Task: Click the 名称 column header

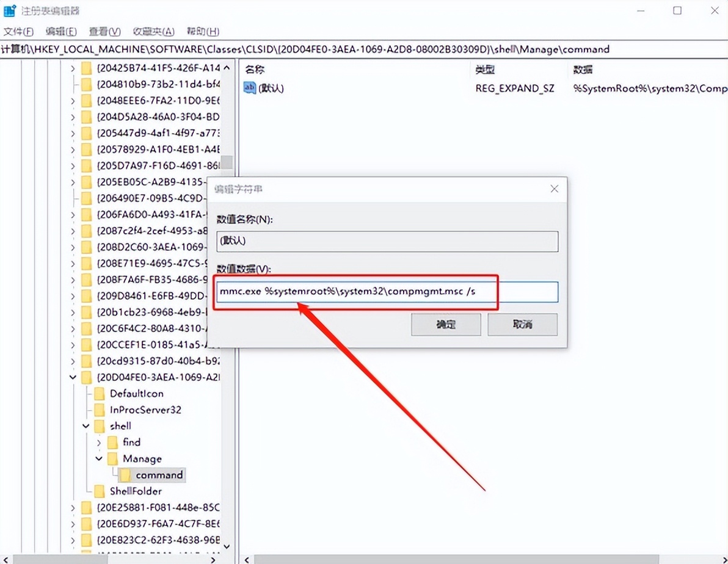Action: (x=255, y=70)
